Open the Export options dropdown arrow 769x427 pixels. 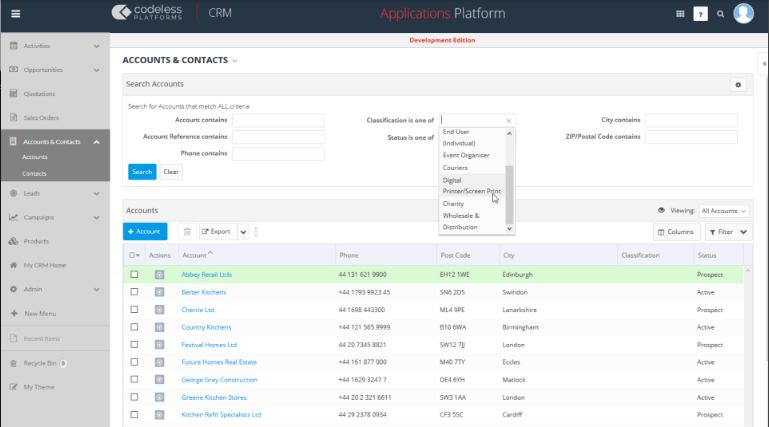243,231
